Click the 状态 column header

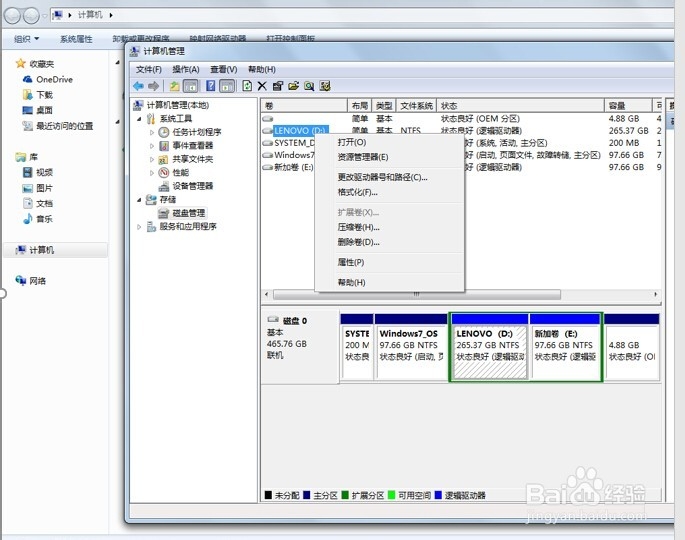coord(520,105)
